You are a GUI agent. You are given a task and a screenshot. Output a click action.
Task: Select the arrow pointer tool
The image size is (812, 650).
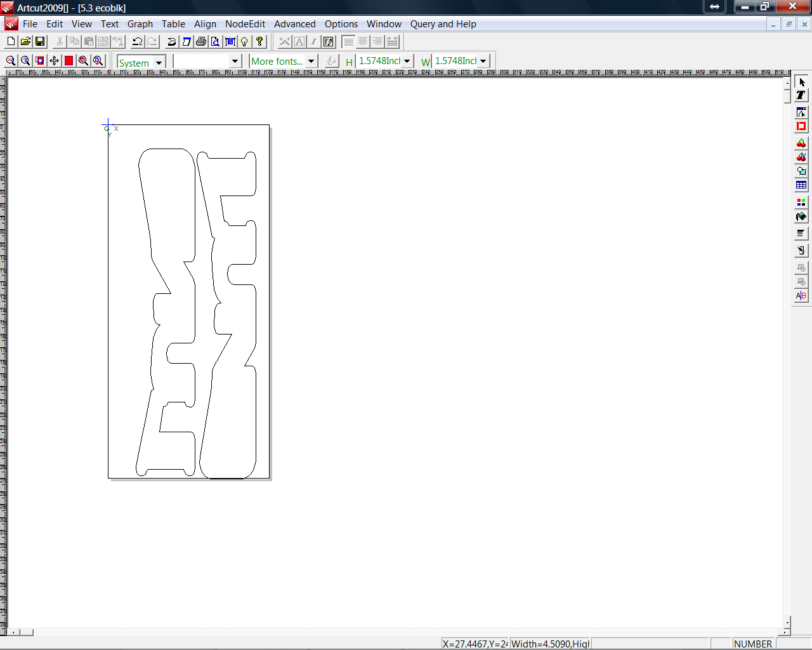[801, 82]
